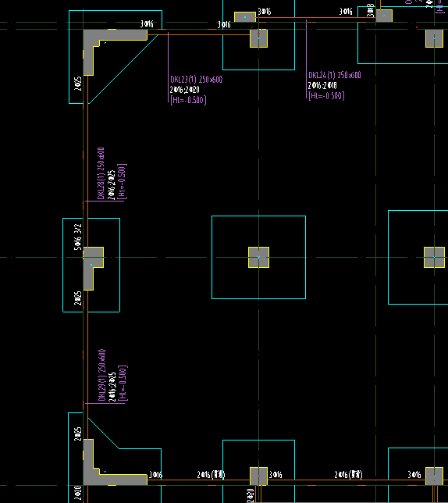Image resolution: width=448 pixels, height=503 pixels.
Task: Pick the height note under DKL24 rebar text
Action: [x=326, y=95]
